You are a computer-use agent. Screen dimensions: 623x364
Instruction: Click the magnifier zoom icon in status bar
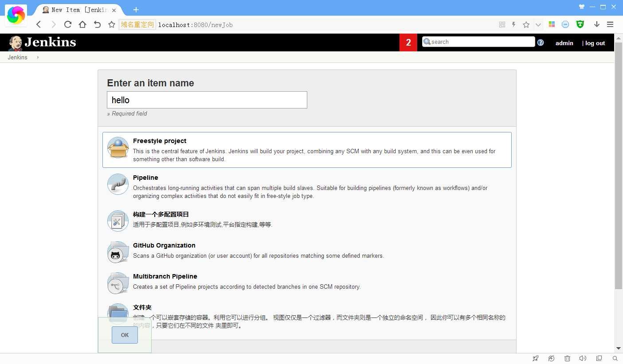615,358
